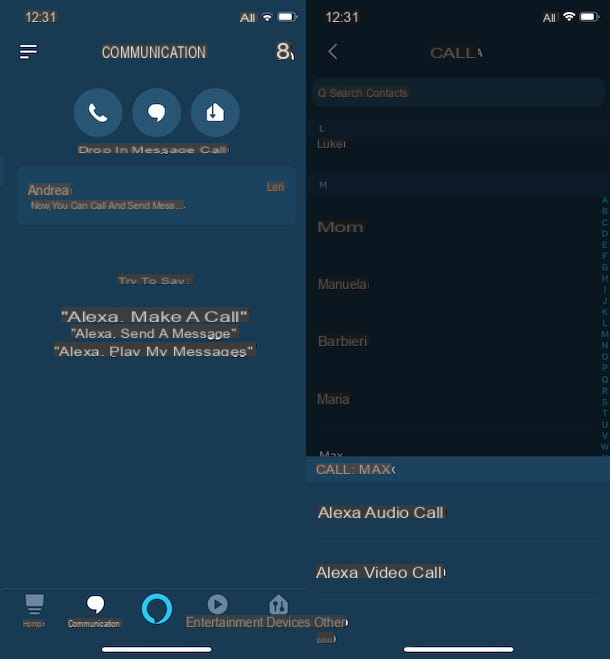Jump to letter S in alphabet index
Screen dimensions: 610x660
tap(605, 402)
